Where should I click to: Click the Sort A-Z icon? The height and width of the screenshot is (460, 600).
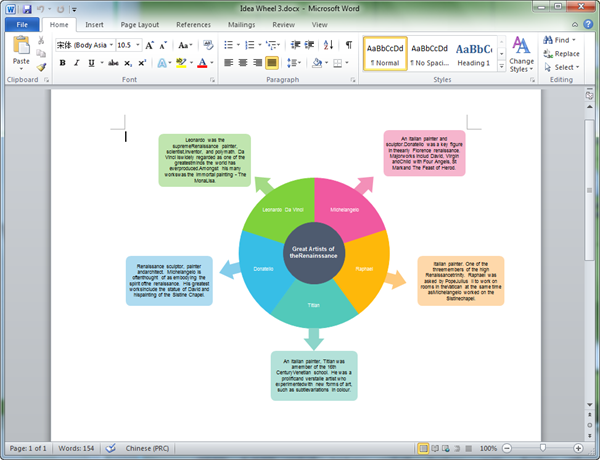[328, 45]
